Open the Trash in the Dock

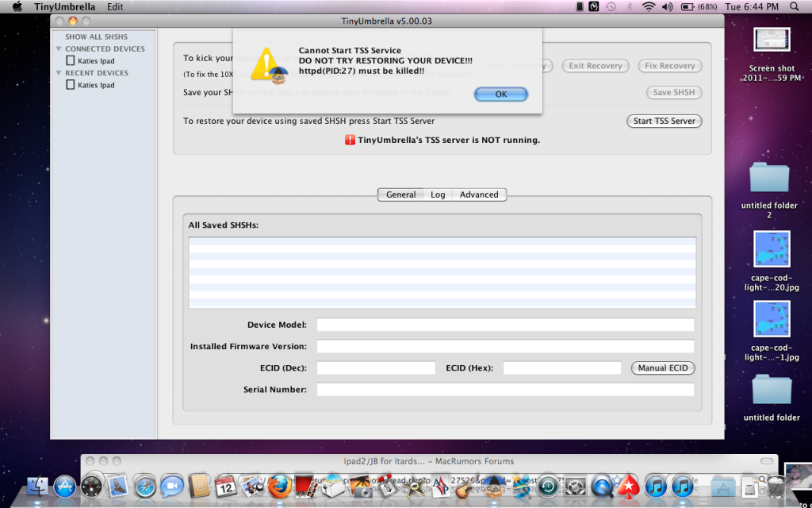(776, 487)
